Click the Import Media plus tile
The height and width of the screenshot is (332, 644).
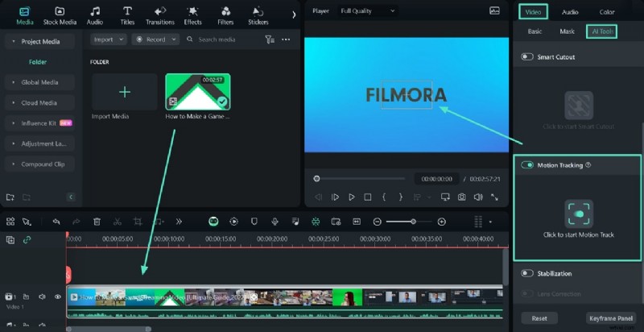[x=125, y=92]
